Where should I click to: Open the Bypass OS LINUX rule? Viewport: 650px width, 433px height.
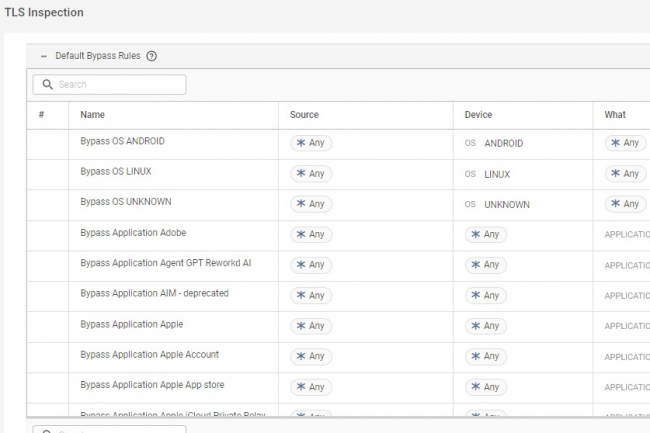(x=117, y=172)
